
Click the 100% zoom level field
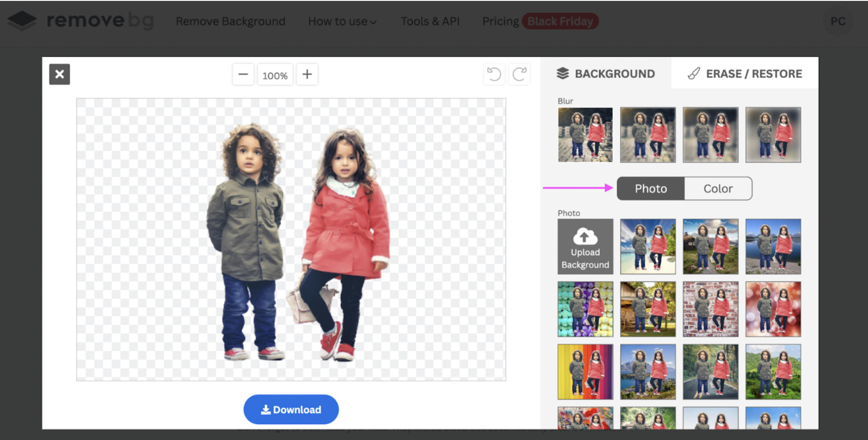275,75
